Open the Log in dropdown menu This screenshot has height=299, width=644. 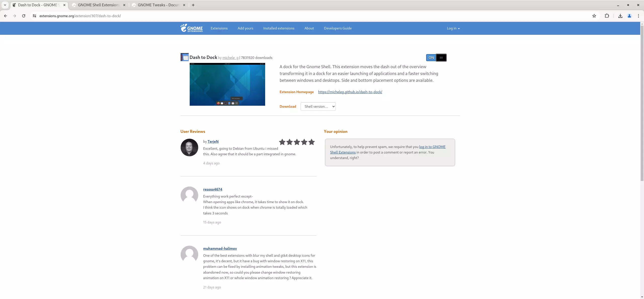(x=453, y=28)
